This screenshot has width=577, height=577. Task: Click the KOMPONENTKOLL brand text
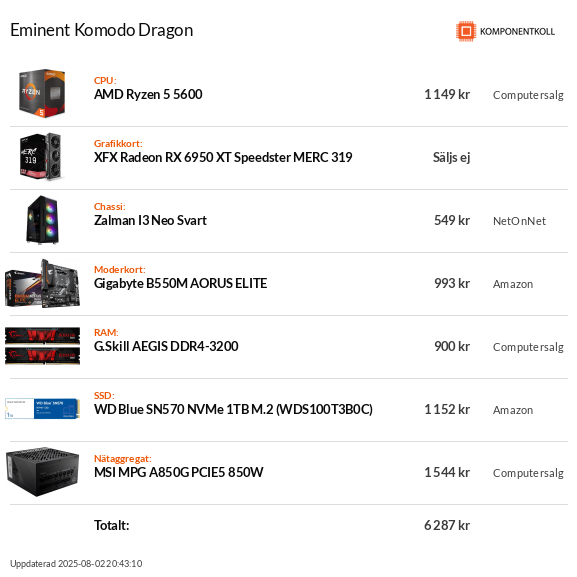point(517,32)
